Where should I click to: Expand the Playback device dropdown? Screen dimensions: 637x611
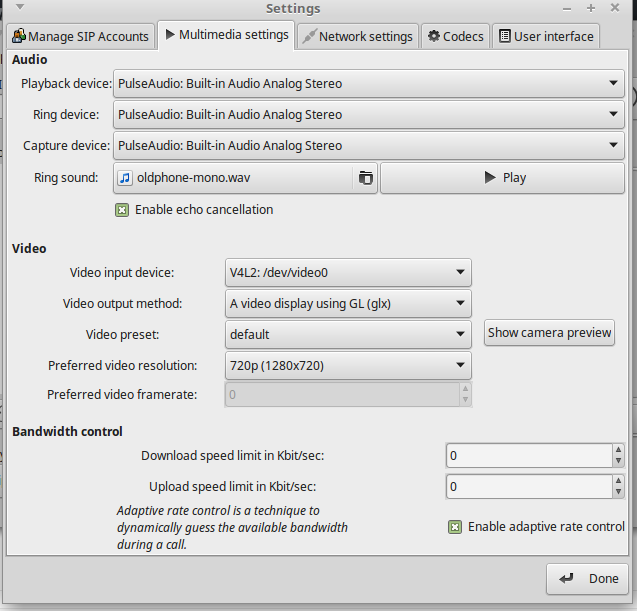coord(368,83)
